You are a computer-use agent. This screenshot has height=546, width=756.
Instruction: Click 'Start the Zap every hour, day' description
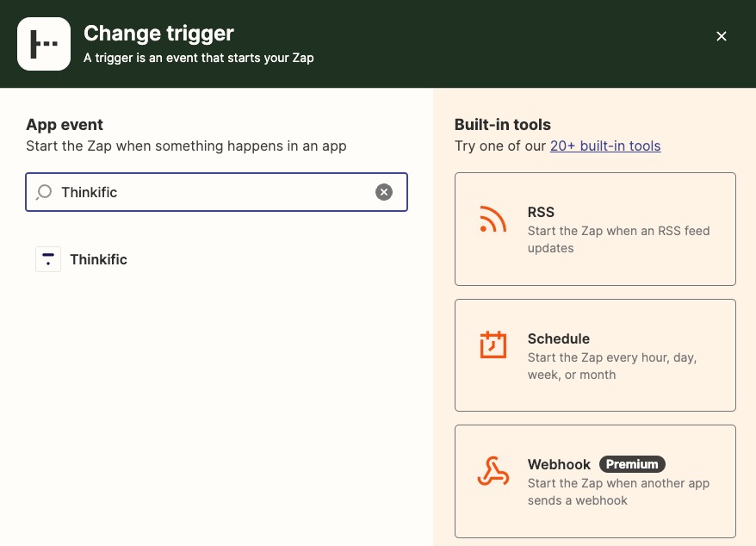612,366
